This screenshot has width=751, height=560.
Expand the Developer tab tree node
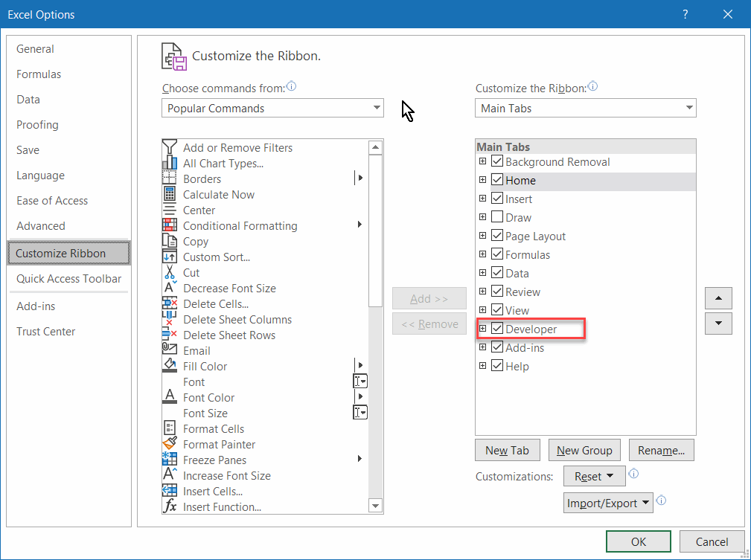(483, 329)
